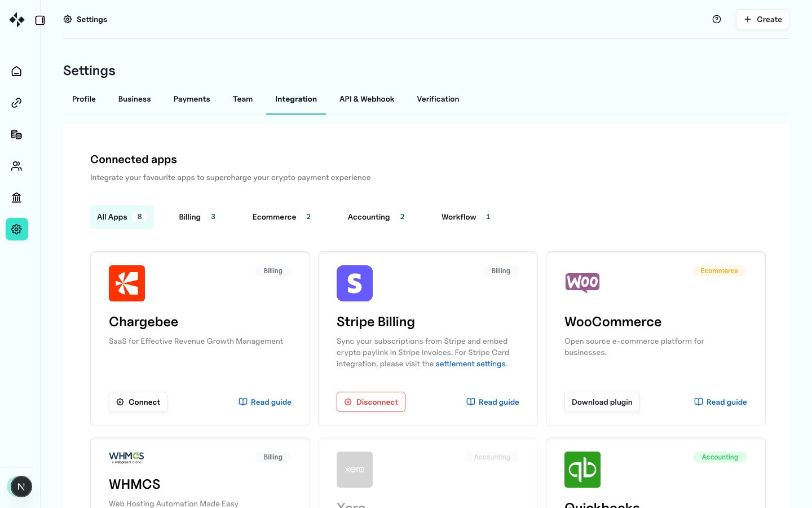Click the Chargebee logo
This screenshot has height=508, width=812.
(127, 283)
